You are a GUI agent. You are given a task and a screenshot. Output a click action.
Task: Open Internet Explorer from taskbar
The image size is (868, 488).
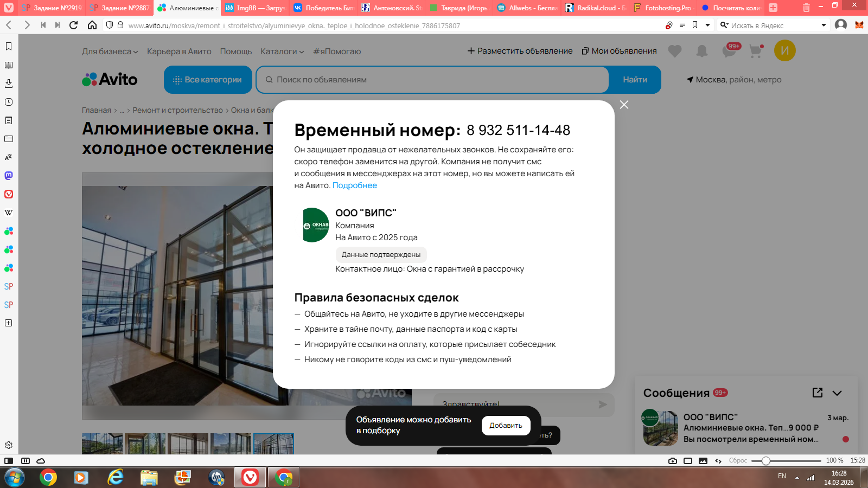[115, 478]
